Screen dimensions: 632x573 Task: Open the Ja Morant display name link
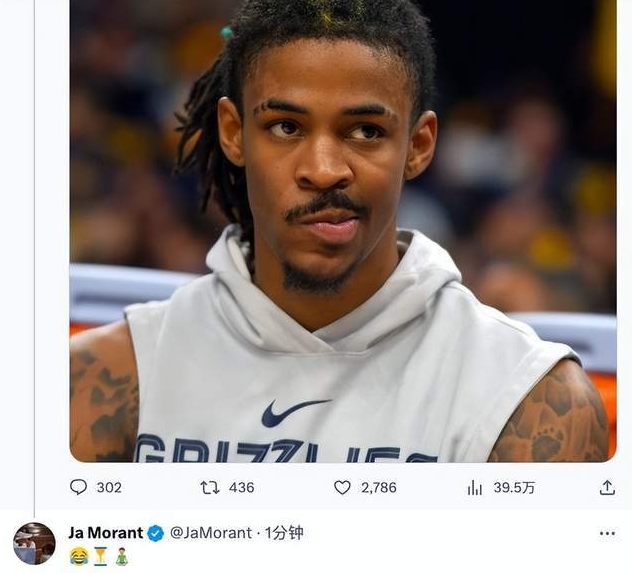click(x=106, y=533)
